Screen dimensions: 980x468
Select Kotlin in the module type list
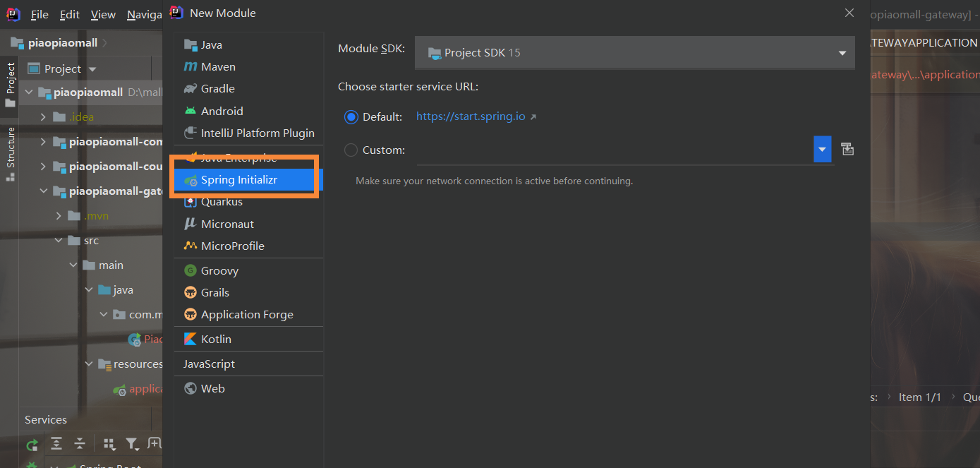click(x=216, y=339)
